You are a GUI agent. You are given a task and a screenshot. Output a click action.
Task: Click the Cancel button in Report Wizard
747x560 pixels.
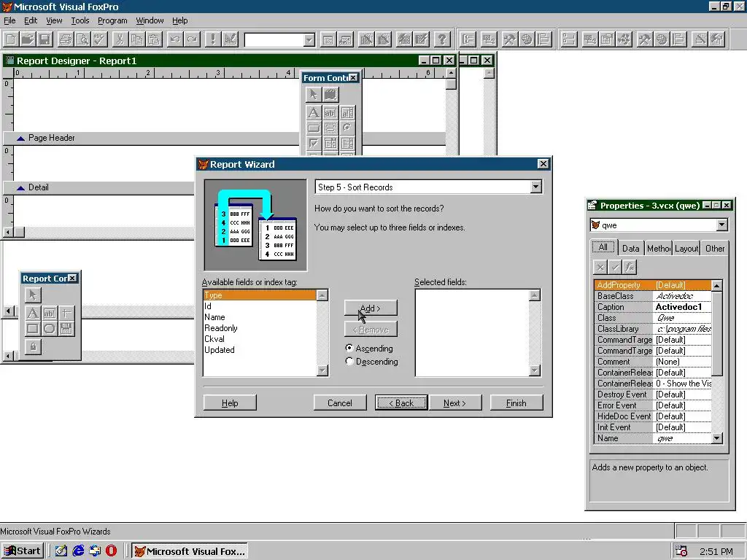point(340,402)
